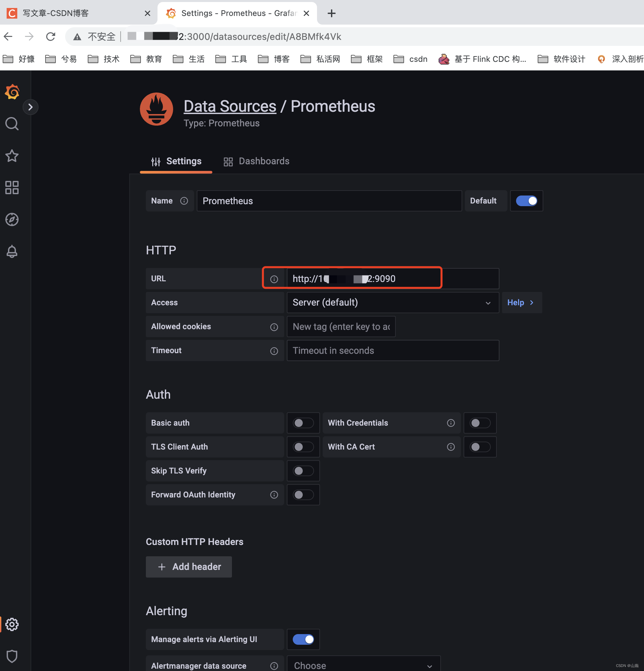Enable With CA Cert toggle
Image resolution: width=644 pixels, height=671 pixels.
[480, 447]
